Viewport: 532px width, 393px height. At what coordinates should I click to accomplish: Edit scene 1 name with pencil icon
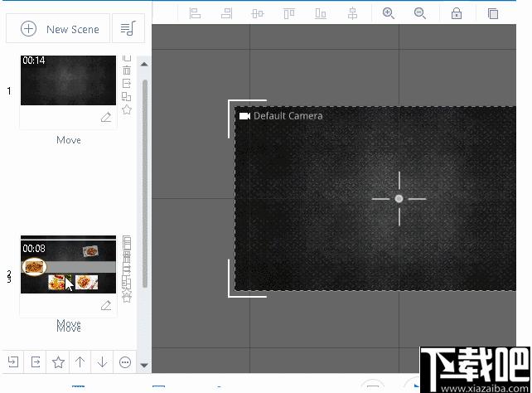pos(106,117)
